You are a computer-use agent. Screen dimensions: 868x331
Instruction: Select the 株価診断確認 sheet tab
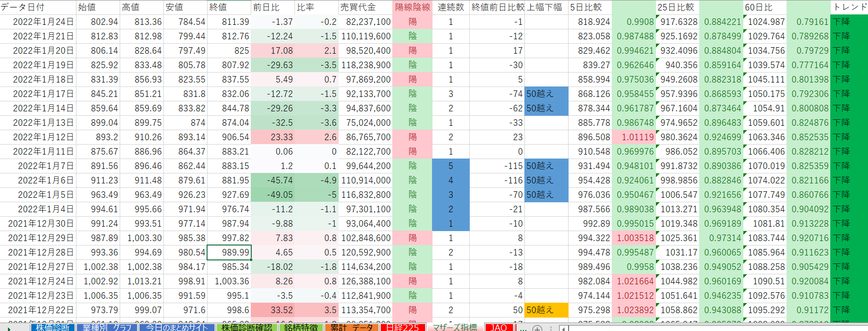247,327
